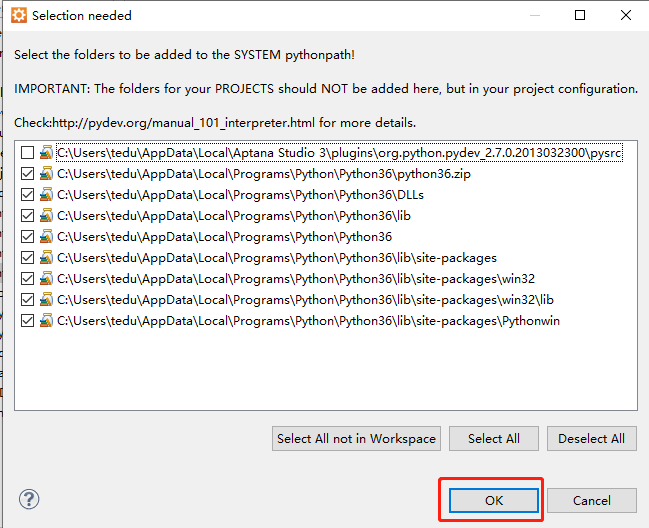The image size is (649, 528).
Task: Click the folder icon beside the win32\lib path
Action: [46, 300]
